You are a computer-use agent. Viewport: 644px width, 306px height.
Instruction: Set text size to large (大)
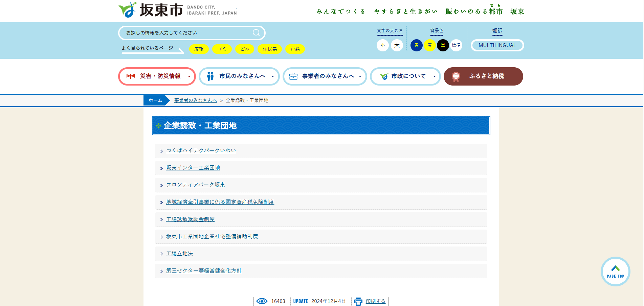[397, 45]
